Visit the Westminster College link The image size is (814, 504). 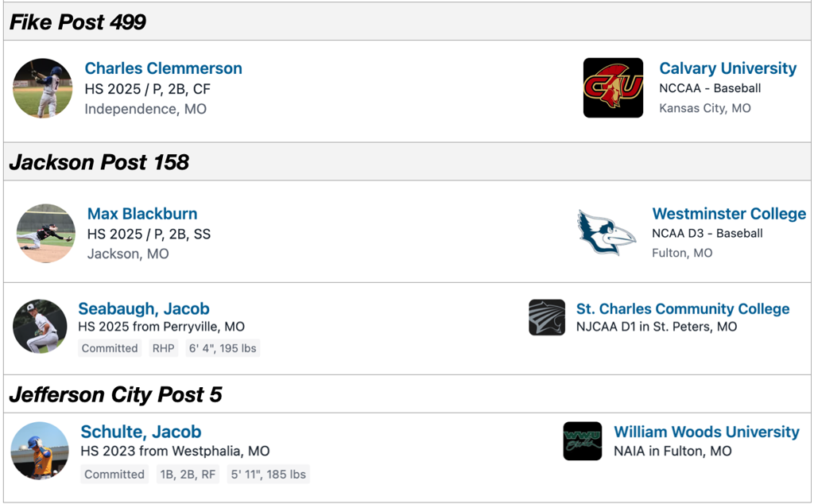tap(729, 214)
